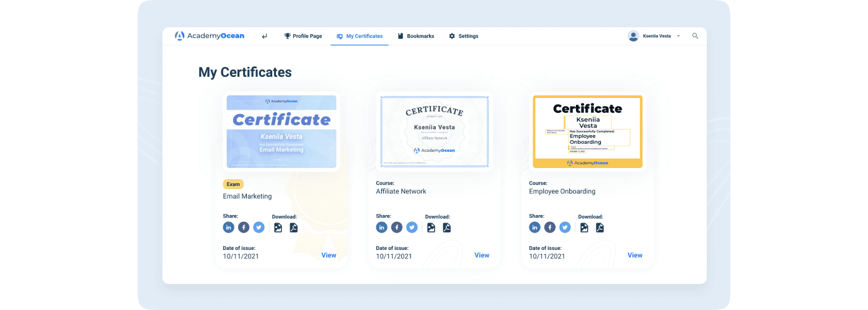868x310 pixels.
Task: Open the Bookmarks tab
Action: 416,36
